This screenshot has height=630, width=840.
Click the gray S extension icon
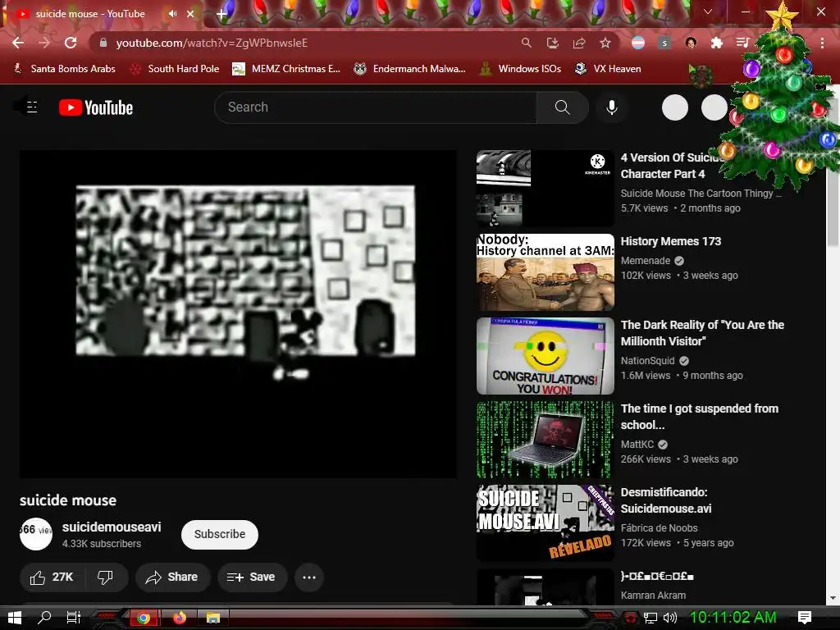pyautogui.click(x=664, y=43)
